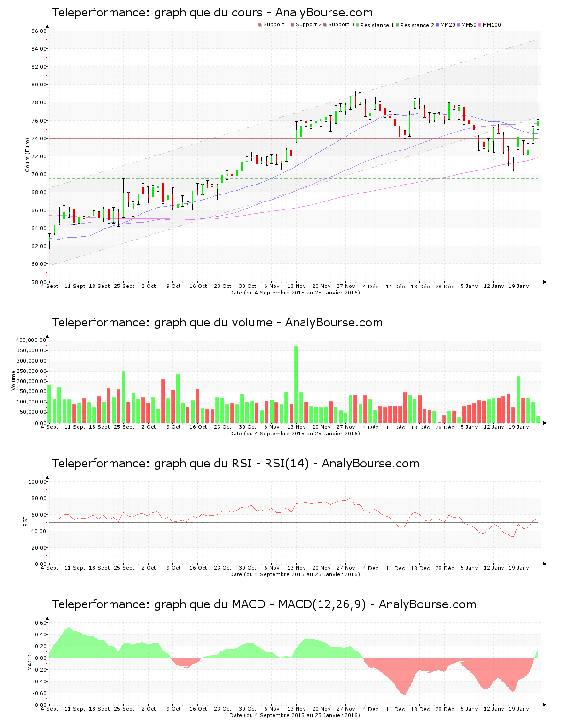Click the MM20 blue legend square
The width and height of the screenshot is (564, 728).
click(438, 25)
